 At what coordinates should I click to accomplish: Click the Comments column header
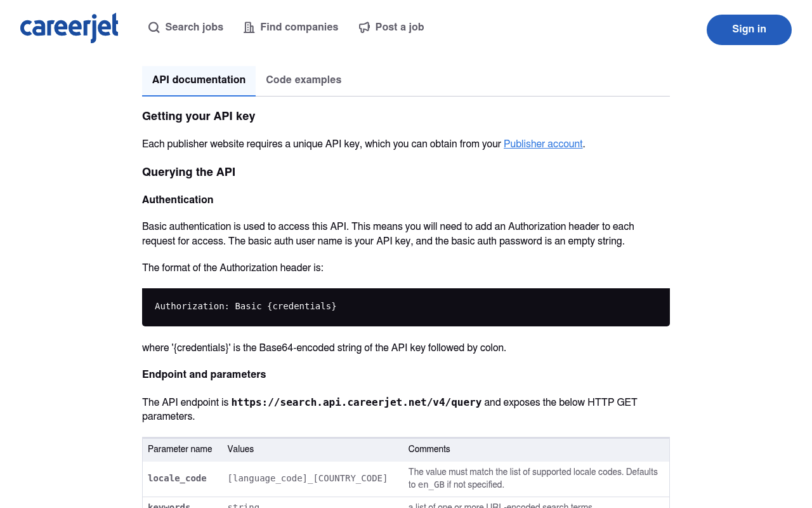(429, 450)
